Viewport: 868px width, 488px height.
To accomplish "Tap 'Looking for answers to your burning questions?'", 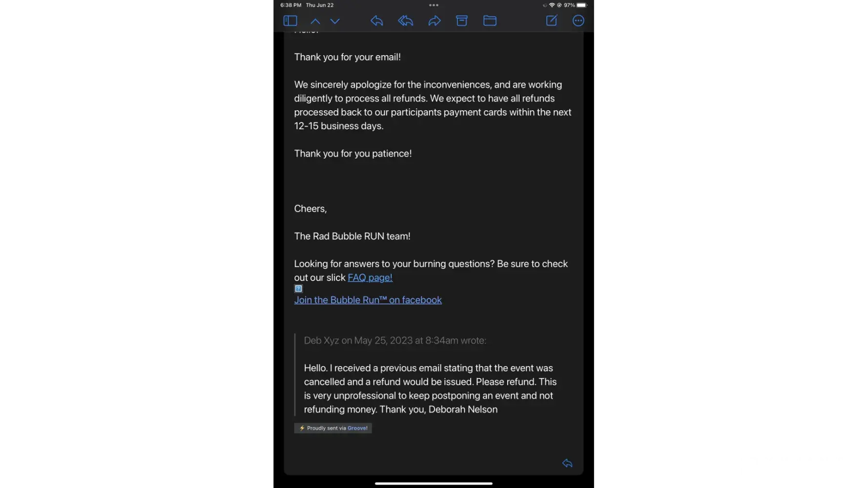I will tap(394, 264).
